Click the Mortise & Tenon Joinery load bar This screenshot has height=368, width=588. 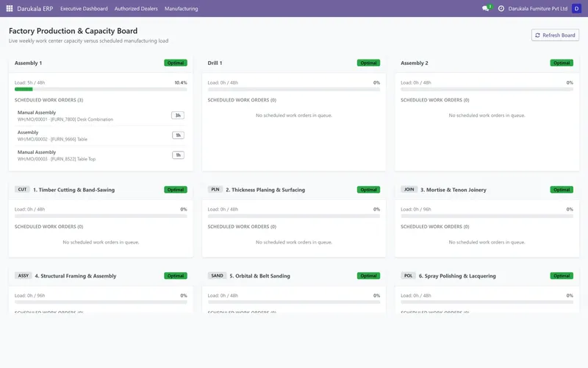(487, 216)
